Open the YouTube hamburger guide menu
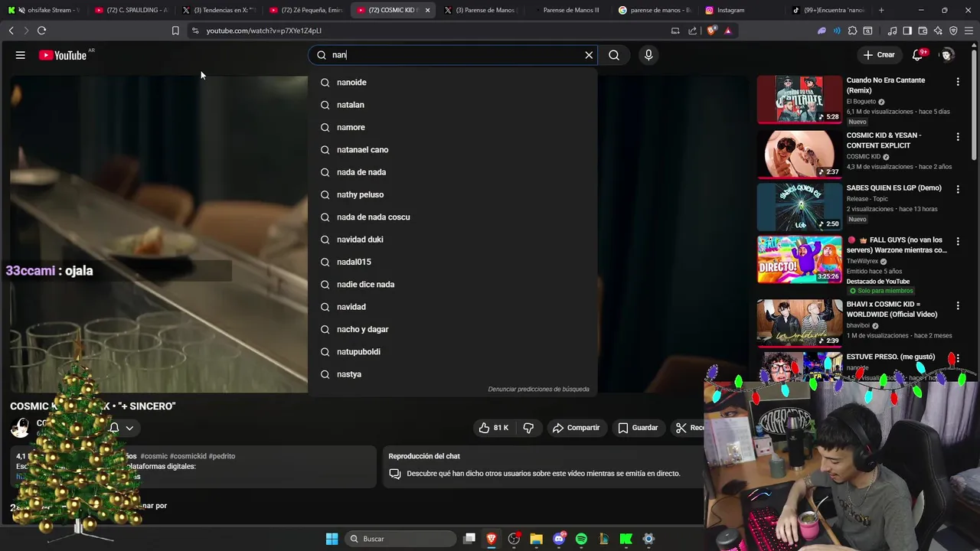Viewport: 980px width, 551px height. (x=21, y=55)
